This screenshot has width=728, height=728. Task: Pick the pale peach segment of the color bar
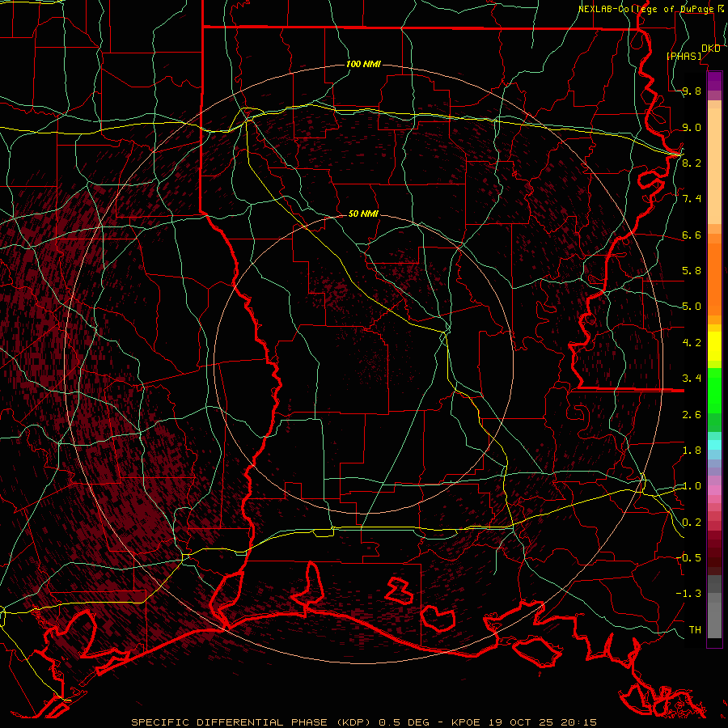coord(714,166)
